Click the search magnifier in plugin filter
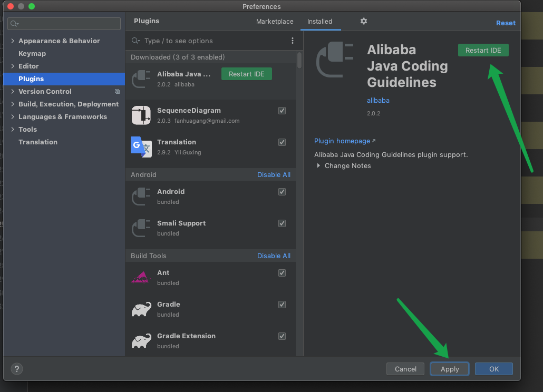 [x=135, y=41]
